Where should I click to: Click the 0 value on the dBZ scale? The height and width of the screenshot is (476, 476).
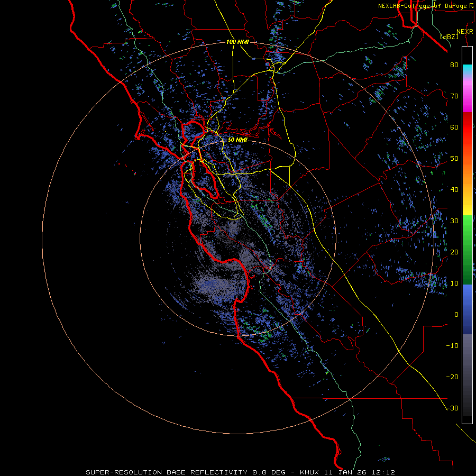(x=456, y=315)
